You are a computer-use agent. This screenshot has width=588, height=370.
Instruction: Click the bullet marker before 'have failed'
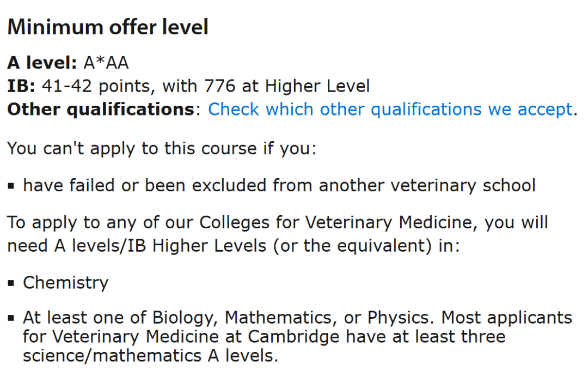tap(11, 186)
